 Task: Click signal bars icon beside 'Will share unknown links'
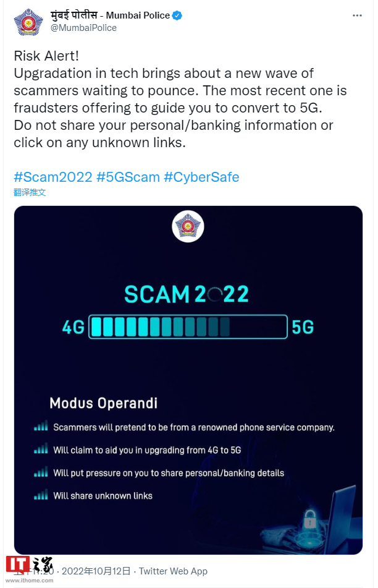click(41, 495)
